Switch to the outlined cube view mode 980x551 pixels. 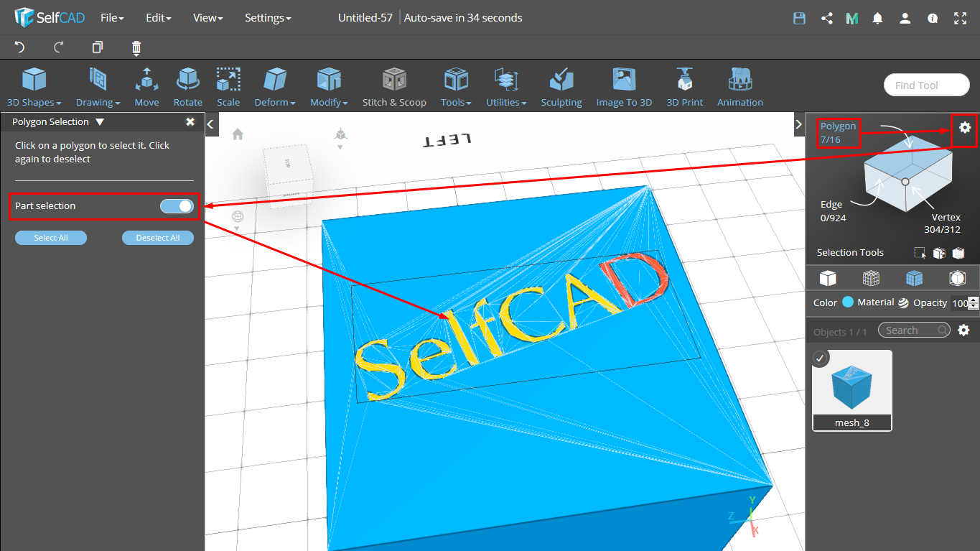(957, 277)
